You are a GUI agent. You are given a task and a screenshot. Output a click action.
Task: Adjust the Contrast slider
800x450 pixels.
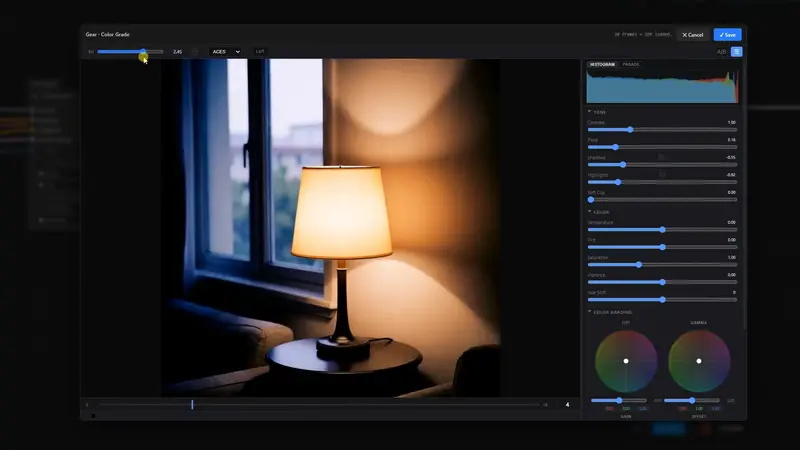click(x=662, y=130)
